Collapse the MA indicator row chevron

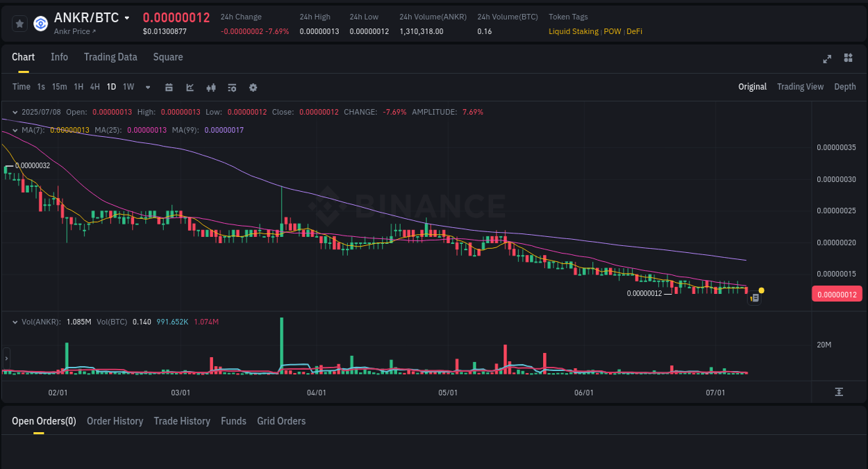click(14, 130)
